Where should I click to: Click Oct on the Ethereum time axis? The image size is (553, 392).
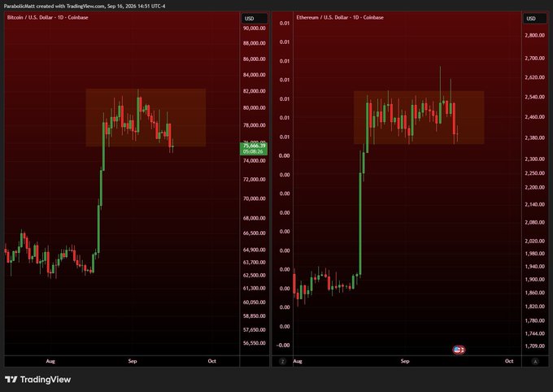(509, 361)
